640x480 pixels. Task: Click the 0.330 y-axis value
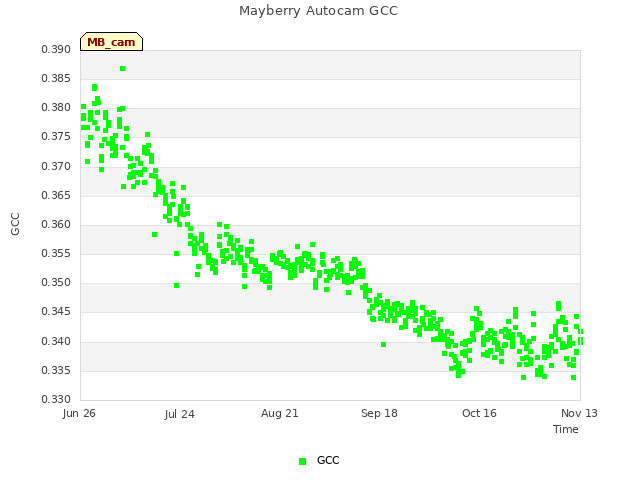pos(56,399)
